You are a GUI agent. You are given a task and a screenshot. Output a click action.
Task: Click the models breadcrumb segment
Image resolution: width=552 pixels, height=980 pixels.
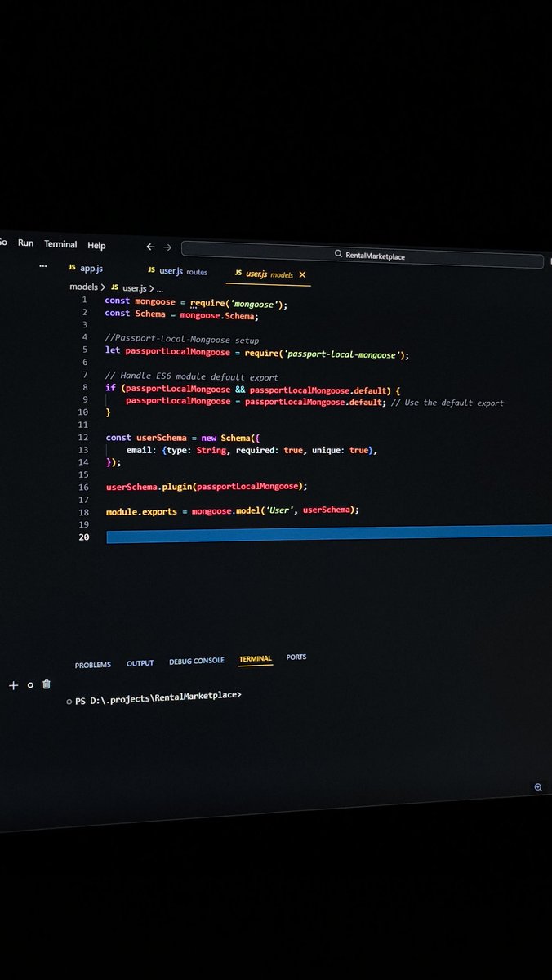pos(83,287)
